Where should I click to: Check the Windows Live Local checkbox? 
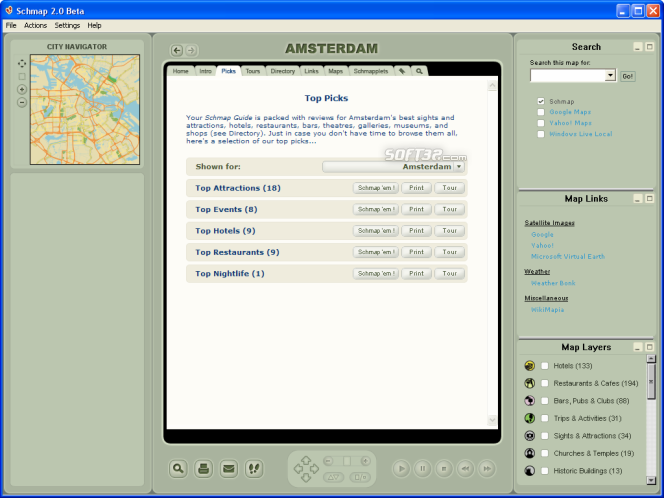pyautogui.click(x=541, y=134)
